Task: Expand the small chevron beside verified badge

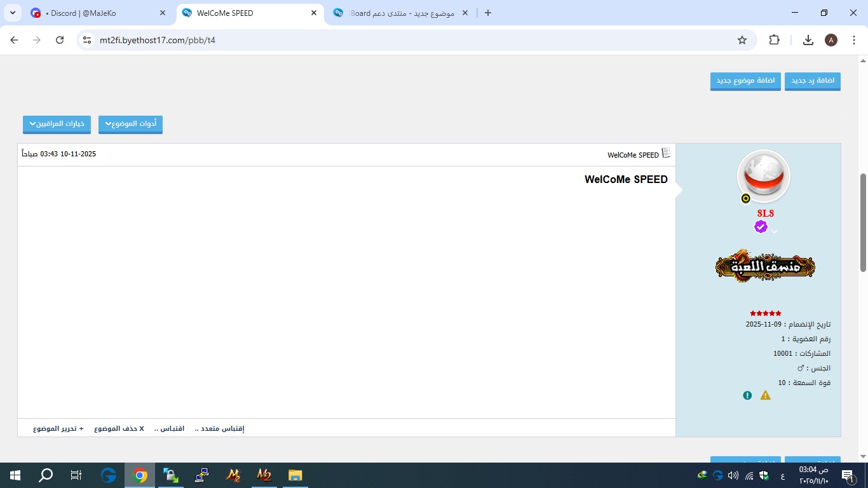Action: (774, 231)
